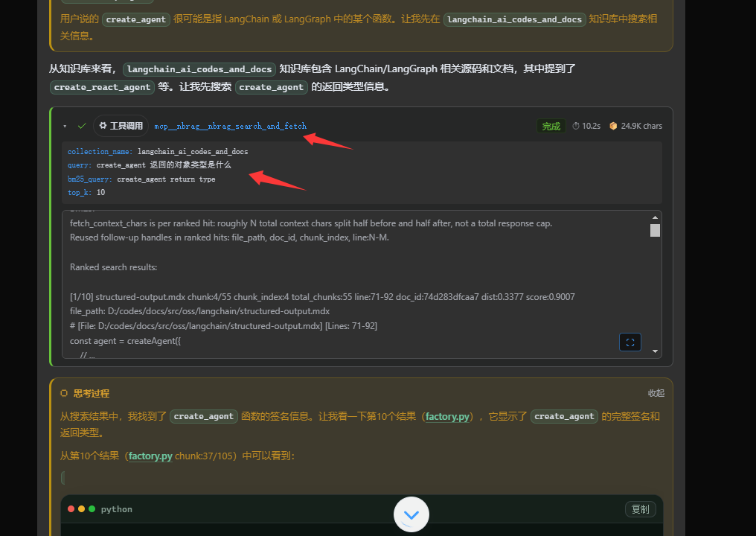Click the yellow dot on code block
Image resolution: width=756 pixels, height=536 pixels.
coord(81,509)
